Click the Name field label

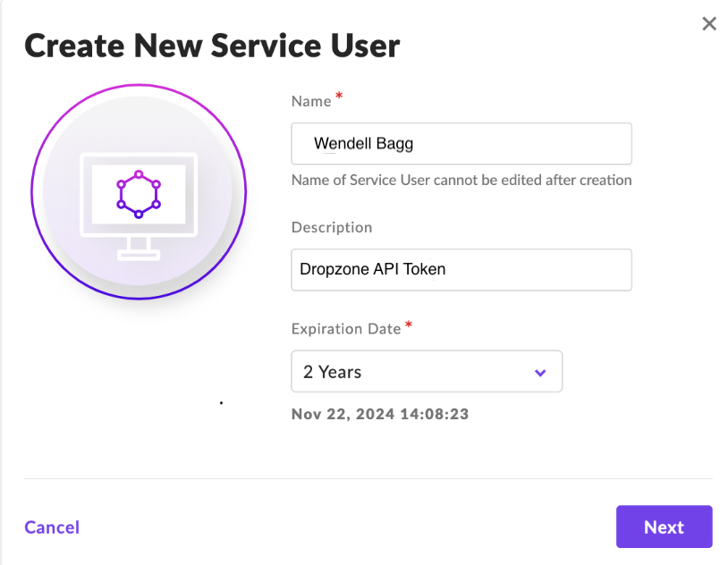310,101
